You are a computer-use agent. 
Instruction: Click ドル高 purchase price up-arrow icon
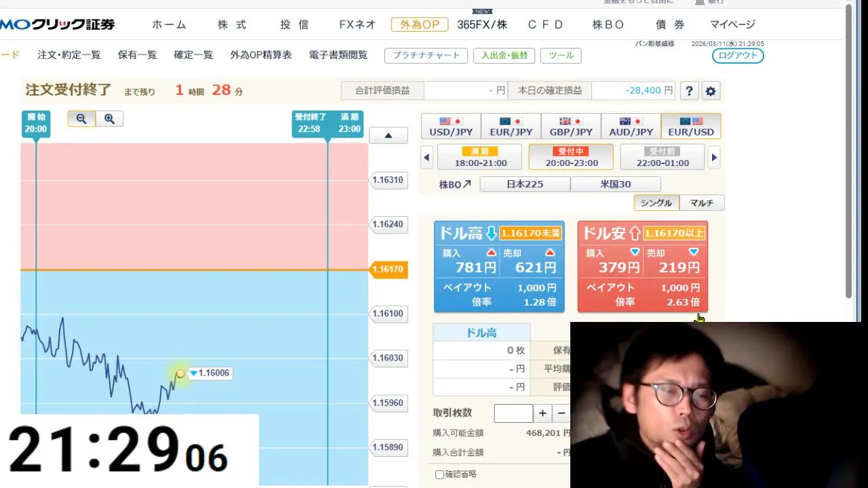tap(492, 253)
